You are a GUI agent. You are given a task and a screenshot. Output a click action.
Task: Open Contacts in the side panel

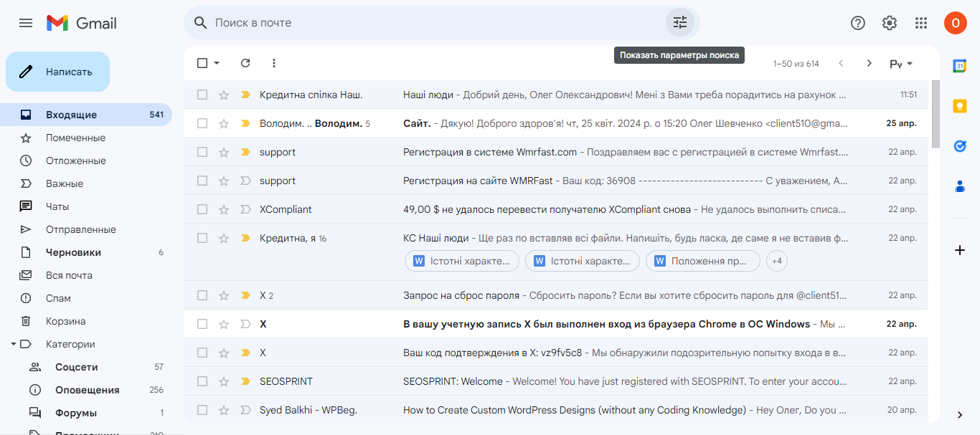point(960,186)
